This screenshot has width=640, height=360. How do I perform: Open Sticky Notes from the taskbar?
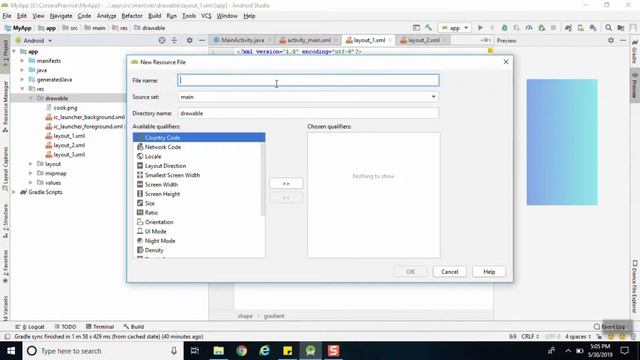coord(287,351)
